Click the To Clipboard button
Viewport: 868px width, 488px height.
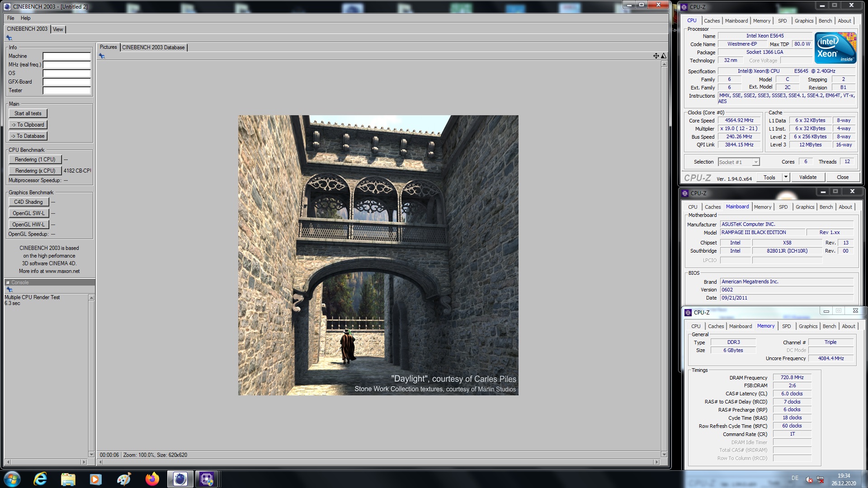coord(28,125)
